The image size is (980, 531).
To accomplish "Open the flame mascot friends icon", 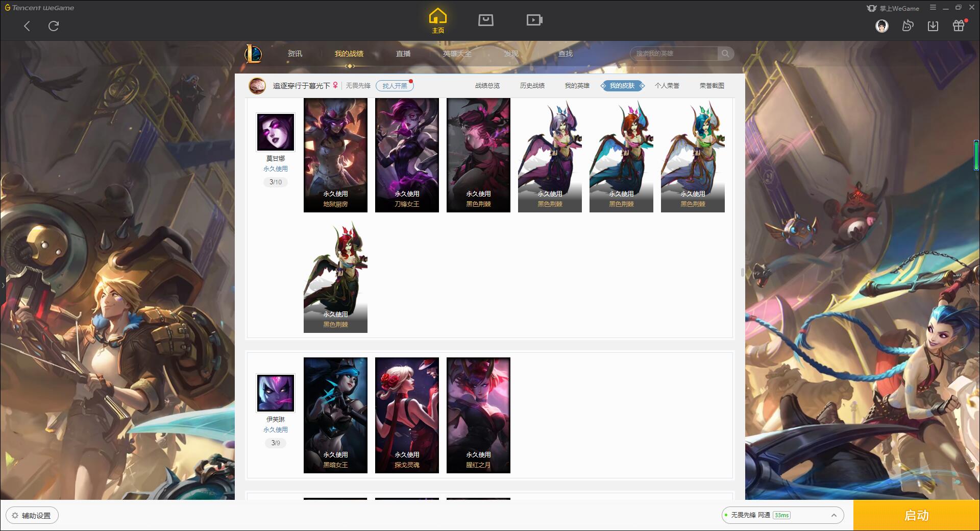I will (x=908, y=26).
